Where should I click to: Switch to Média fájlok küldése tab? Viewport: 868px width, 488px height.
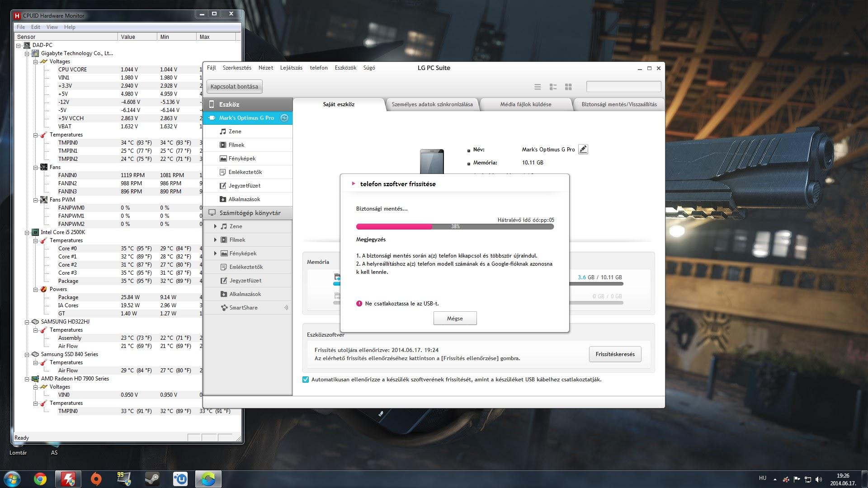pyautogui.click(x=526, y=104)
